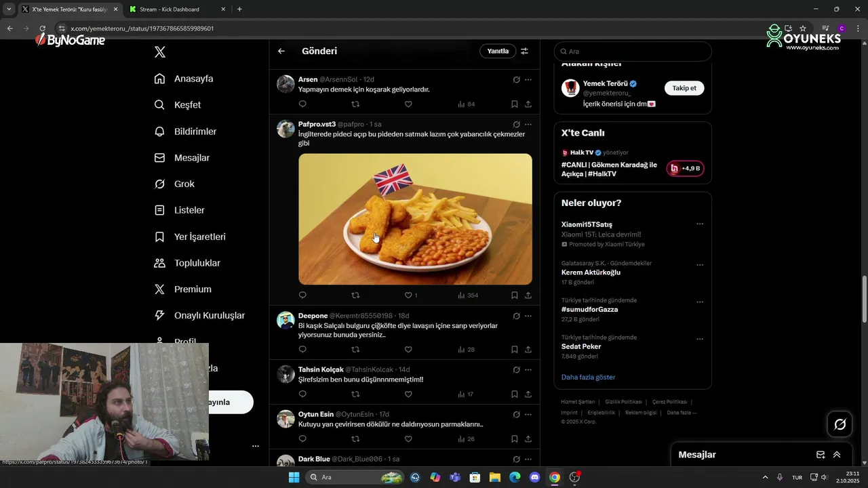Open a new browser tab
The width and height of the screenshot is (868, 488).
239,9
